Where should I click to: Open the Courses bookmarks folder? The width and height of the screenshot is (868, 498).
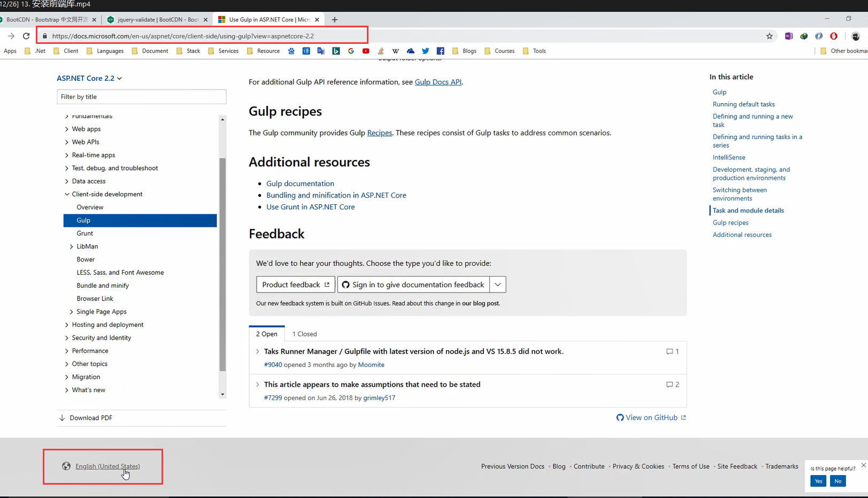(x=500, y=51)
